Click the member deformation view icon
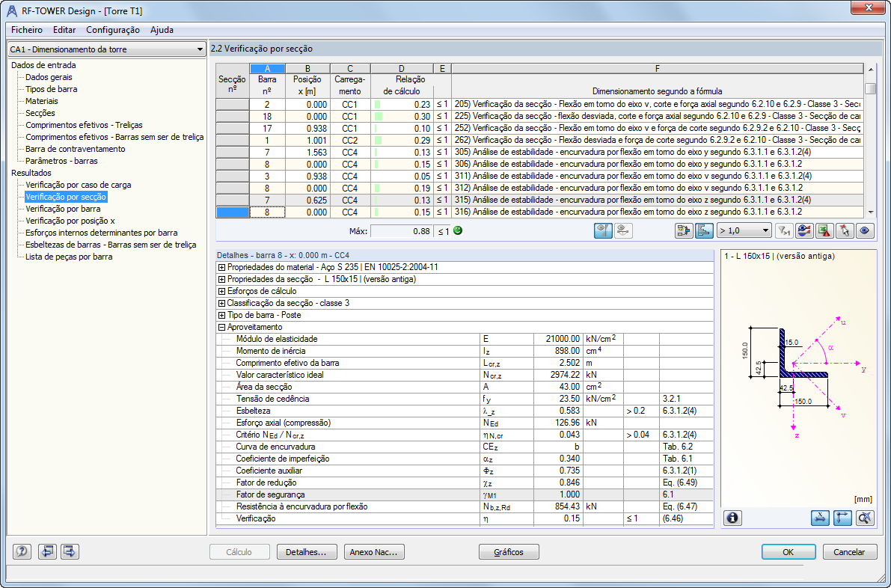Image resolution: width=891 pixels, height=588 pixels. [623, 230]
